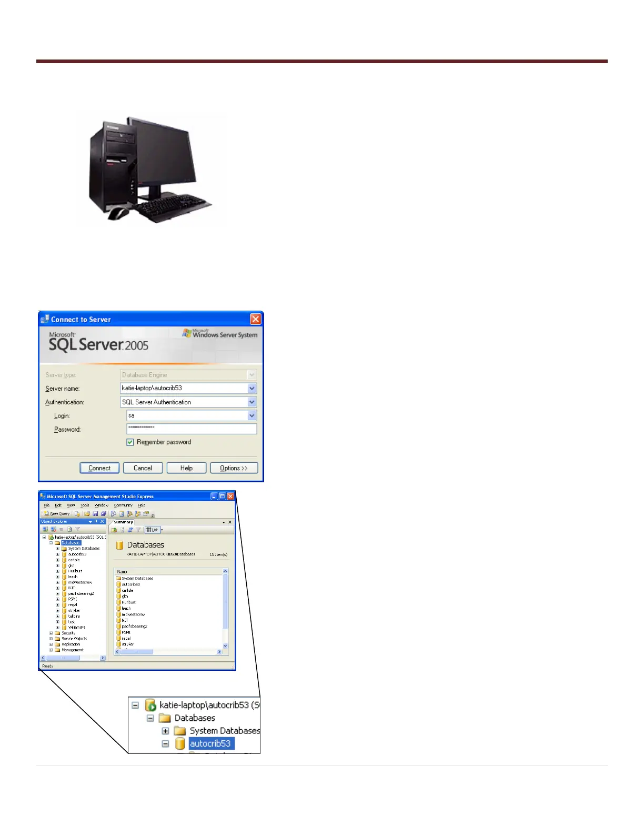644x834 pixels.
Task: Close the Summary tab with its X
Action: [x=230, y=522]
